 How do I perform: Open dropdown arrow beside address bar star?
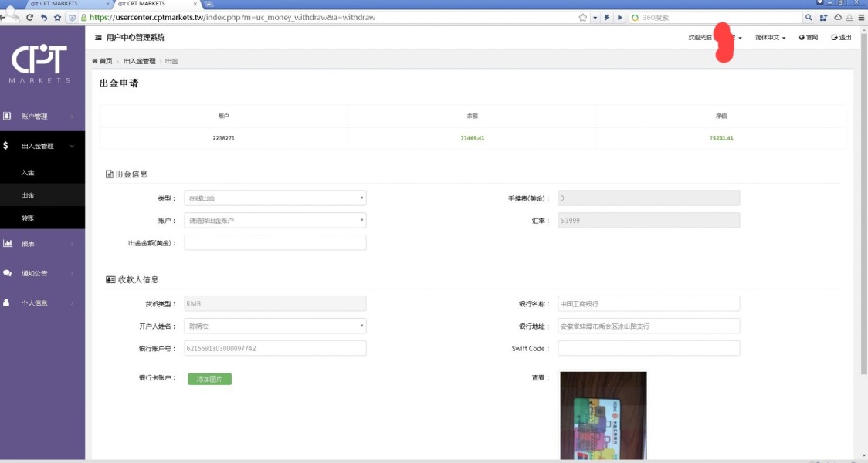point(595,18)
